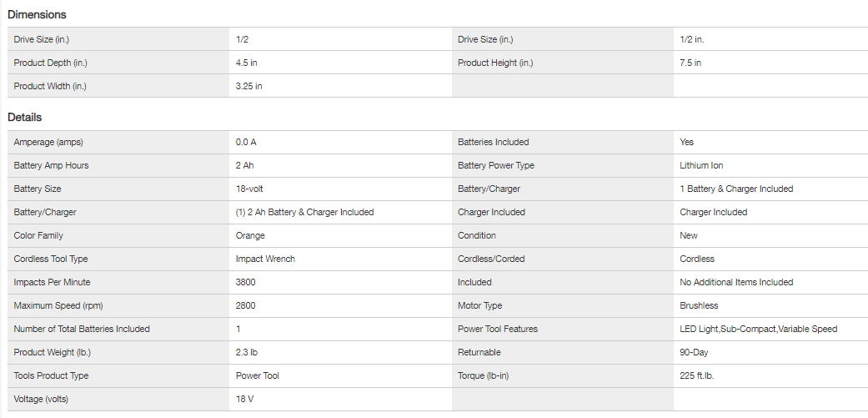
Task: Select the Lithium Ion value
Action: [x=701, y=166]
